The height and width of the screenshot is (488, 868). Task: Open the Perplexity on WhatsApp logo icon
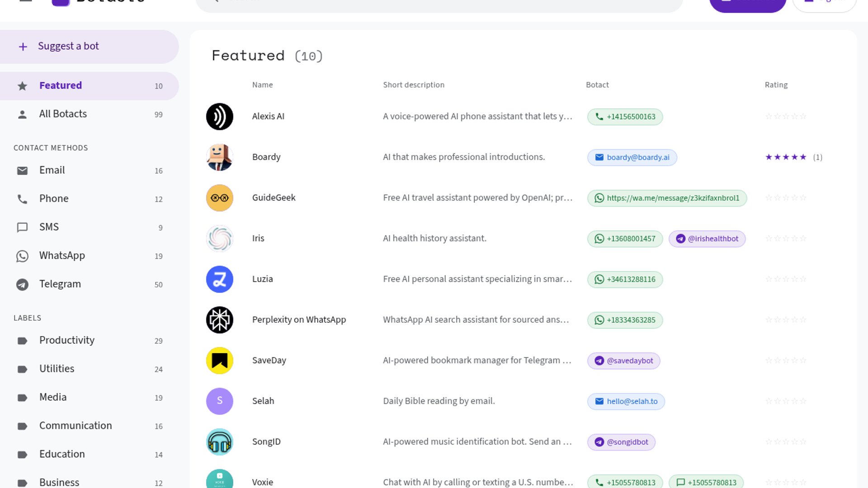(x=220, y=320)
